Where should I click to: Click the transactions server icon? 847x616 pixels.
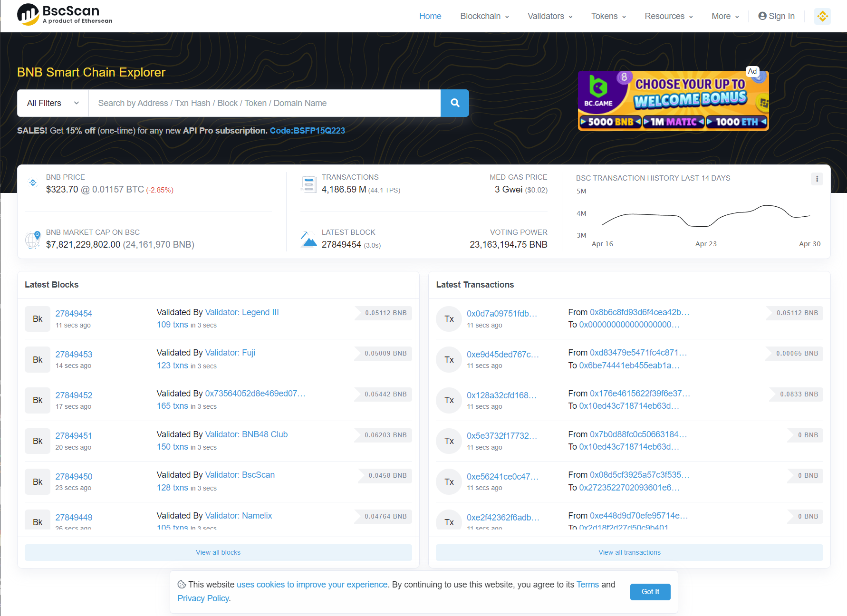309,184
